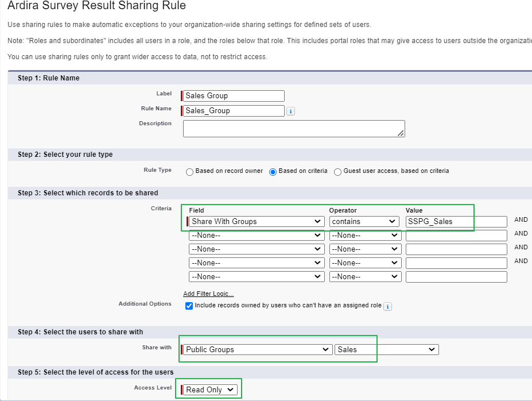Click the Sales_Group rule name field
This screenshot has width=532, height=401.
tap(232, 110)
